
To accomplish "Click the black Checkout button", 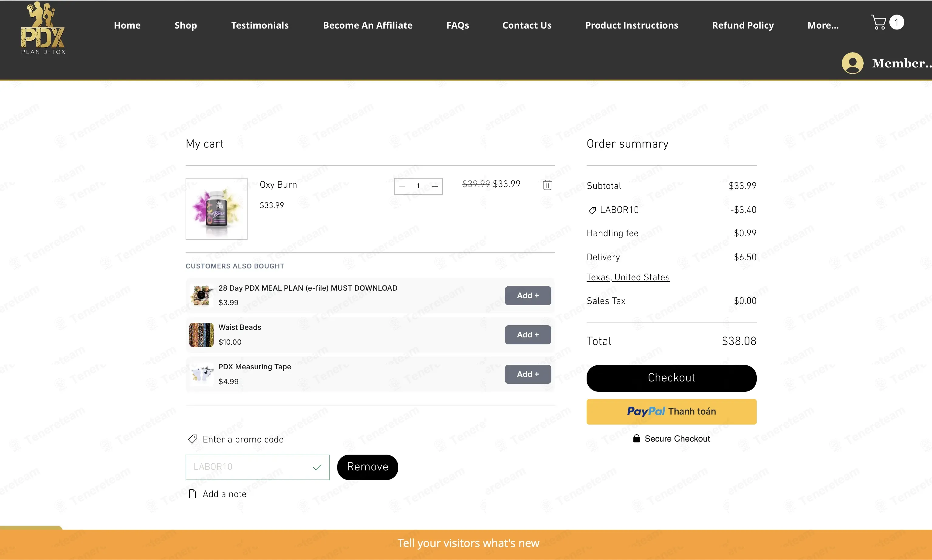I will [x=671, y=378].
